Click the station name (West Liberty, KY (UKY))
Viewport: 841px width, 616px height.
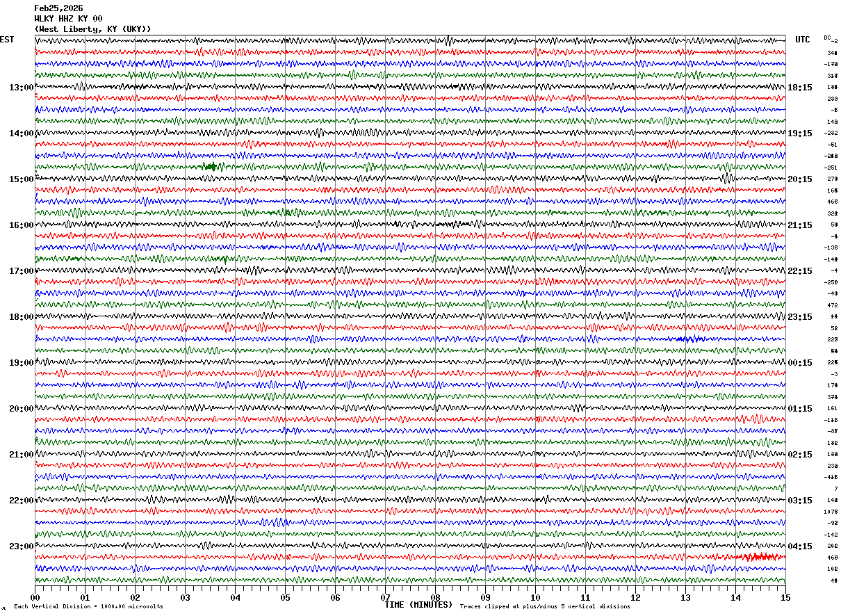(93, 29)
